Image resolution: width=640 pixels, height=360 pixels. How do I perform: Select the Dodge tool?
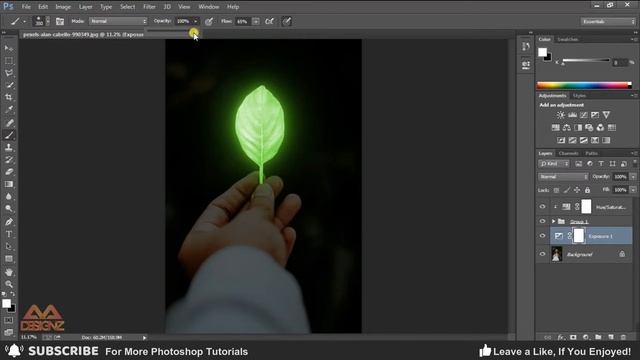pyautogui.click(x=9, y=209)
